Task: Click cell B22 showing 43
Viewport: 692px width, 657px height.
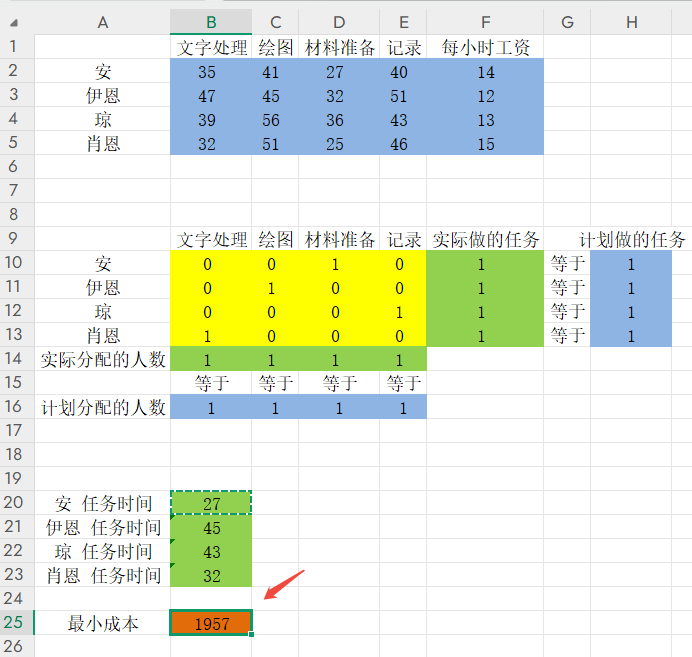Action: 211,551
